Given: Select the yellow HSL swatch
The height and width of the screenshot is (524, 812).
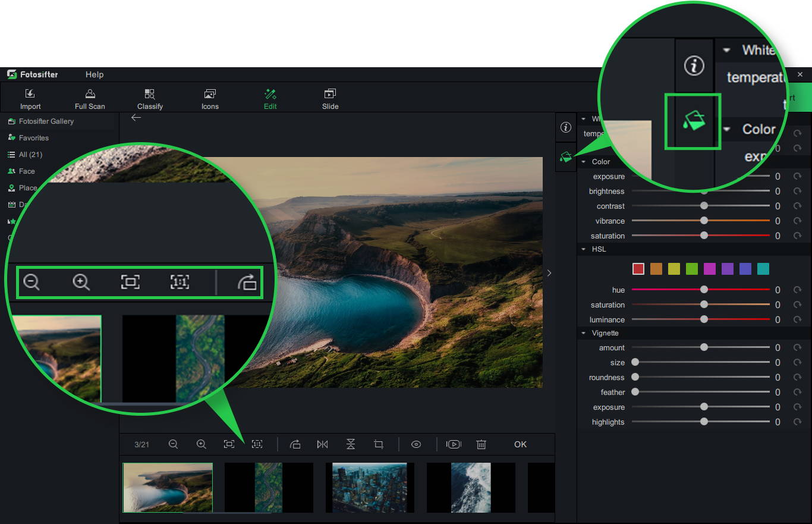Looking at the screenshot, I should click(674, 269).
